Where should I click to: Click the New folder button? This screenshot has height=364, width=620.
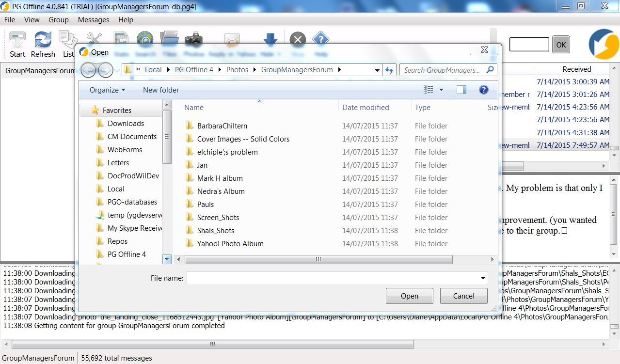point(161,90)
